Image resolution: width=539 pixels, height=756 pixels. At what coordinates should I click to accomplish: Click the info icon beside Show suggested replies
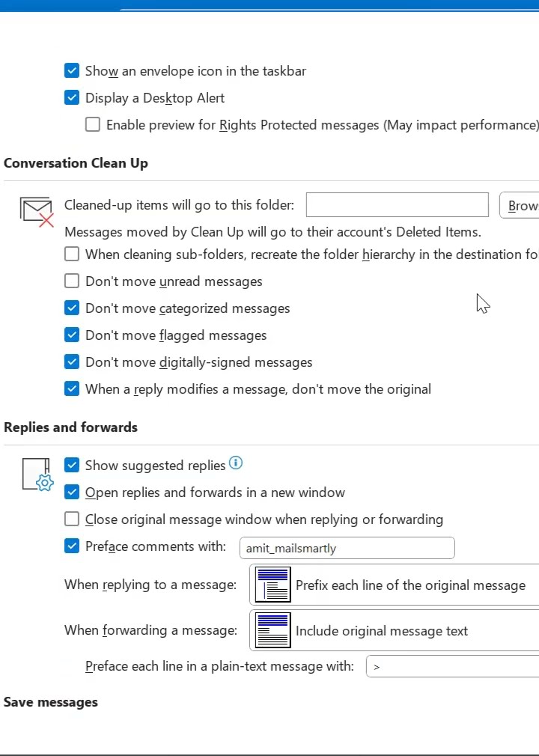[x=236, y=463]
